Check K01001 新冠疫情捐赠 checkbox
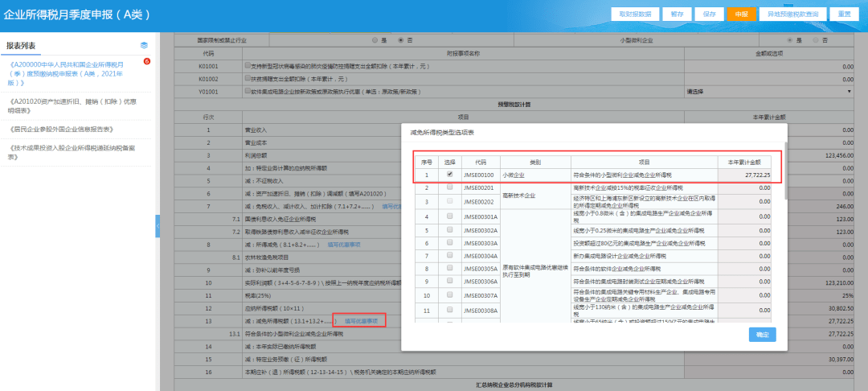 click(x=248, y=65)
